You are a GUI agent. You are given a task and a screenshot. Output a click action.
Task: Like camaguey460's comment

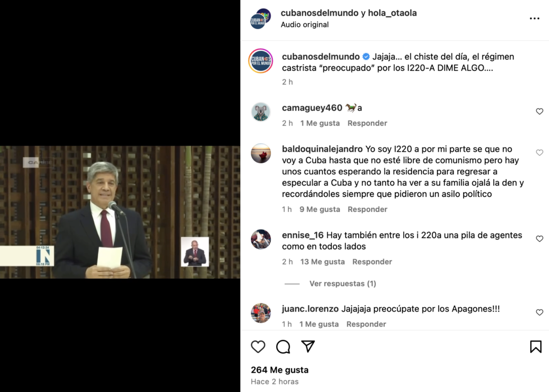[x=539, y=112]
